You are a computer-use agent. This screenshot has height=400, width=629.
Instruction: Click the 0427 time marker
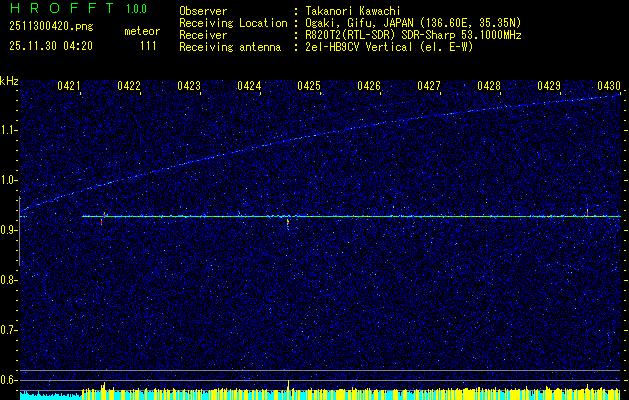click(429, 87)
